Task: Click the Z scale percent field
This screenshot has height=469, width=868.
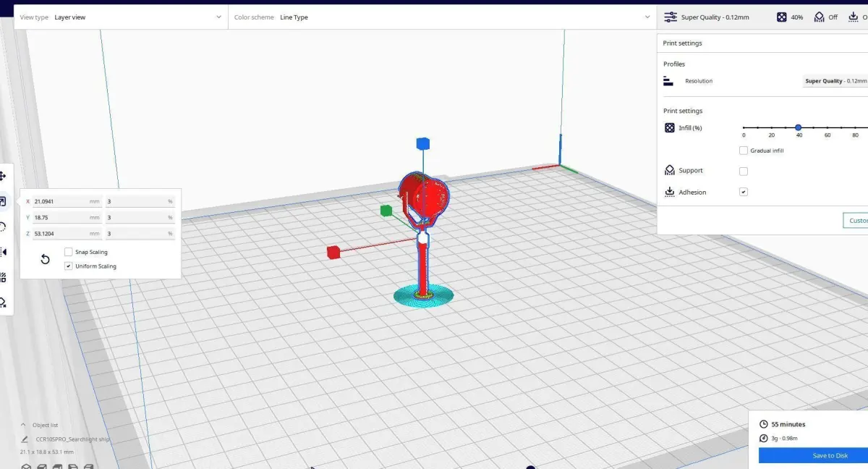Action: (140, 234)
